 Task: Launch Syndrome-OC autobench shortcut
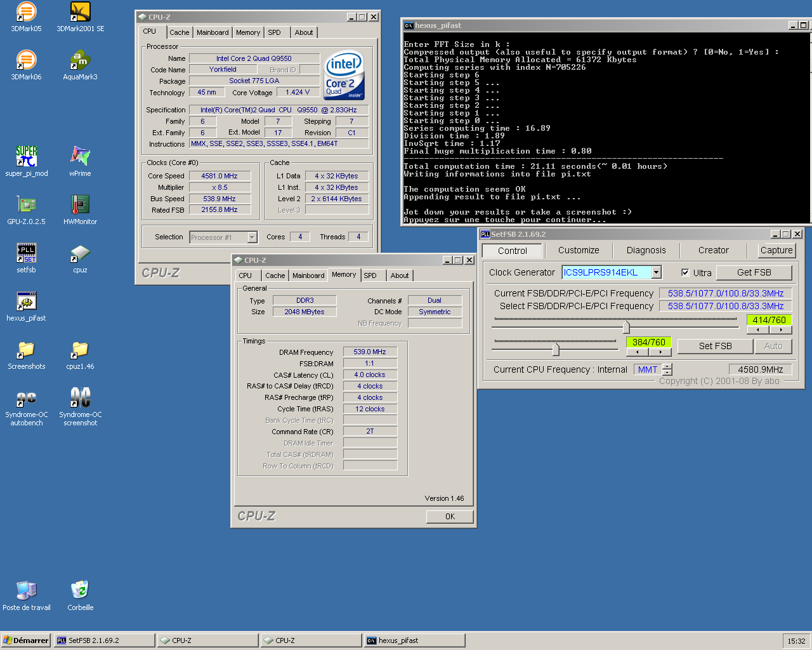[26, 407]
